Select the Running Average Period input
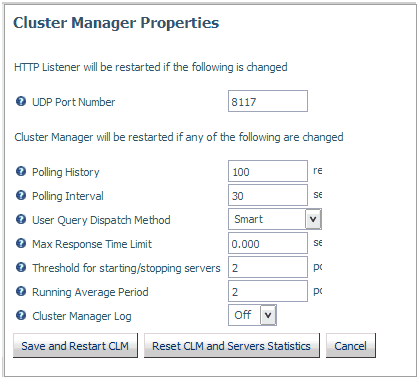Image resolution: width=418 pixels, height=379 pixels. pos(268,291)
